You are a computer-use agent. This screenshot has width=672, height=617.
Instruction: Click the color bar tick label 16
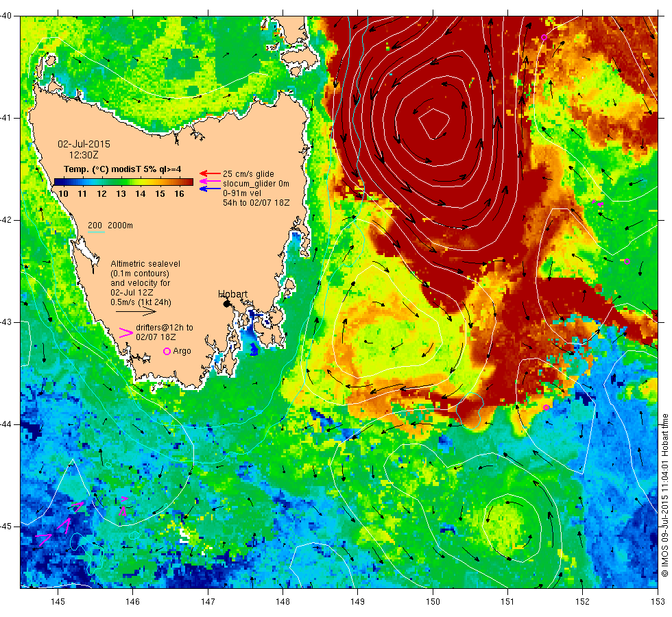179,193
